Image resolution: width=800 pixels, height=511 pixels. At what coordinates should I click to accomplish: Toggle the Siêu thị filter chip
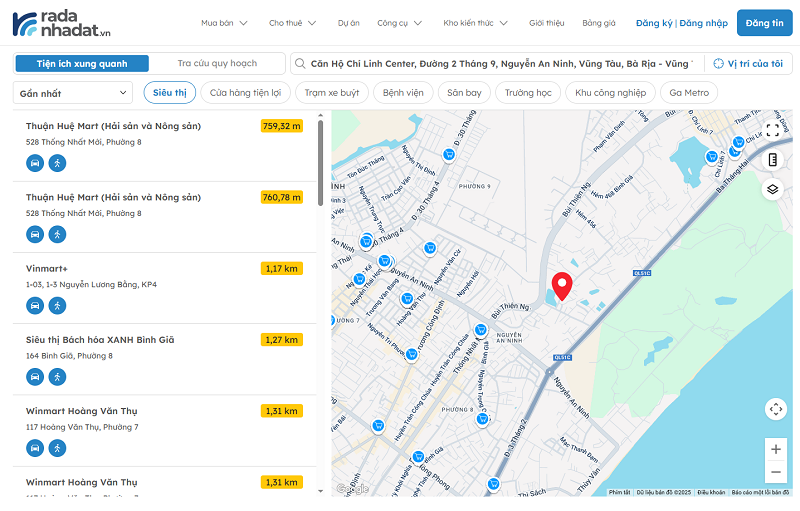(170, 93)
